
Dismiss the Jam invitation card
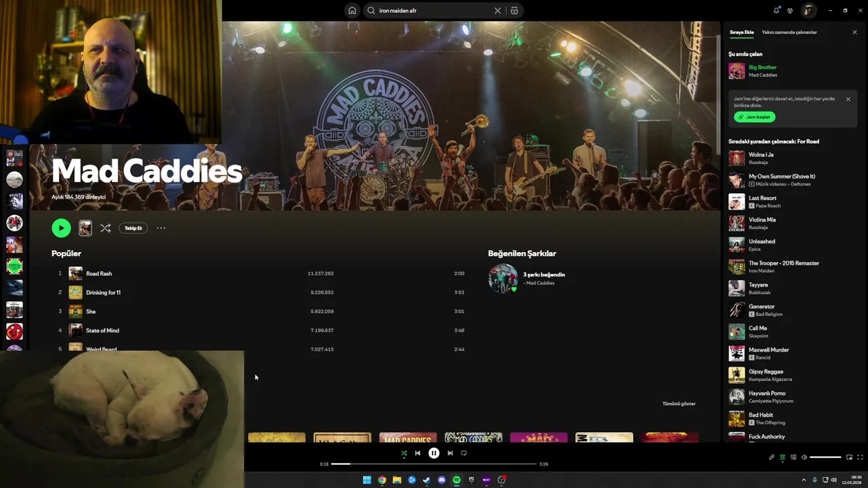click(x=848, y=99)
